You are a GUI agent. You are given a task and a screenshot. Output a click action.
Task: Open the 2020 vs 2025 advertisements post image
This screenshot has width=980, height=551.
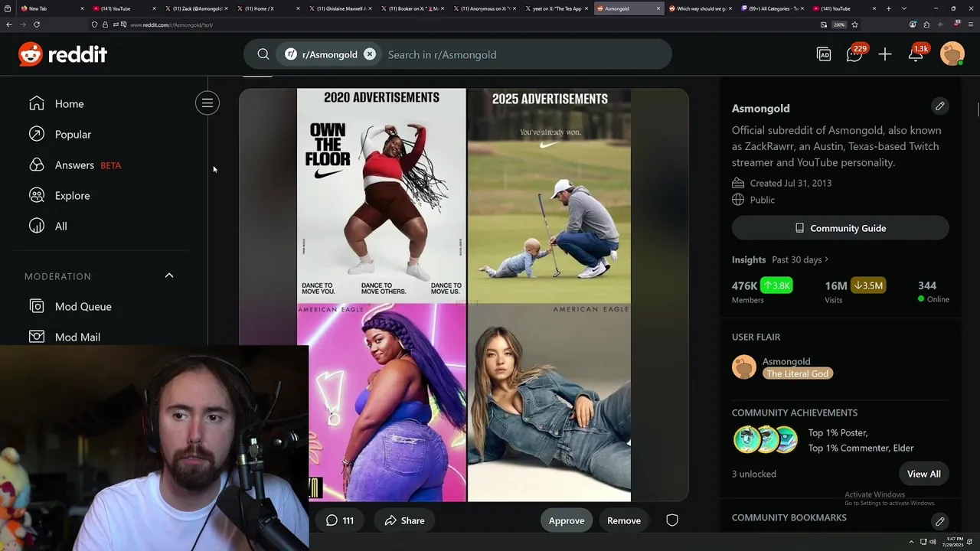coord(464,295)
